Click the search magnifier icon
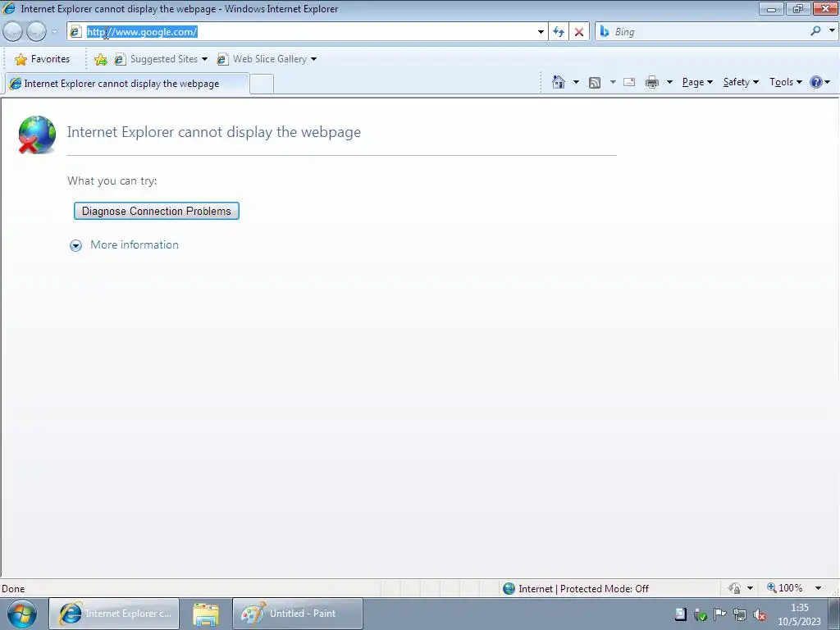 pos(815,31)
